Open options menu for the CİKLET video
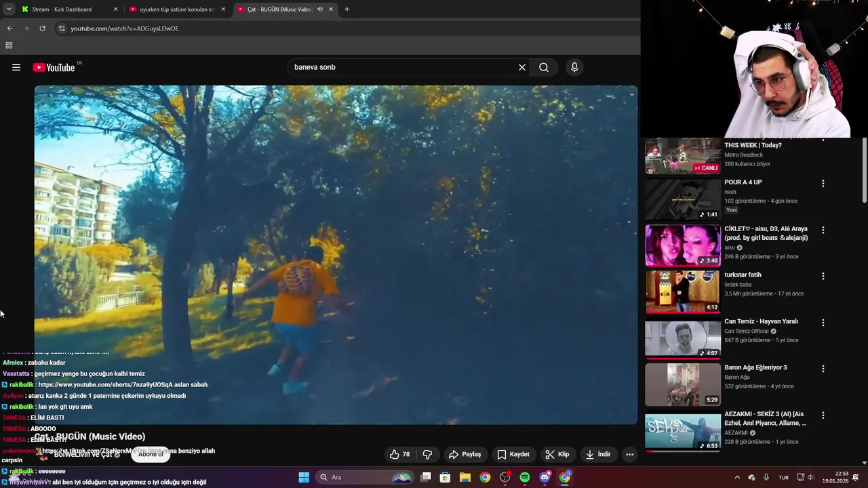868x488 pixels. click(x=823, y=230)
